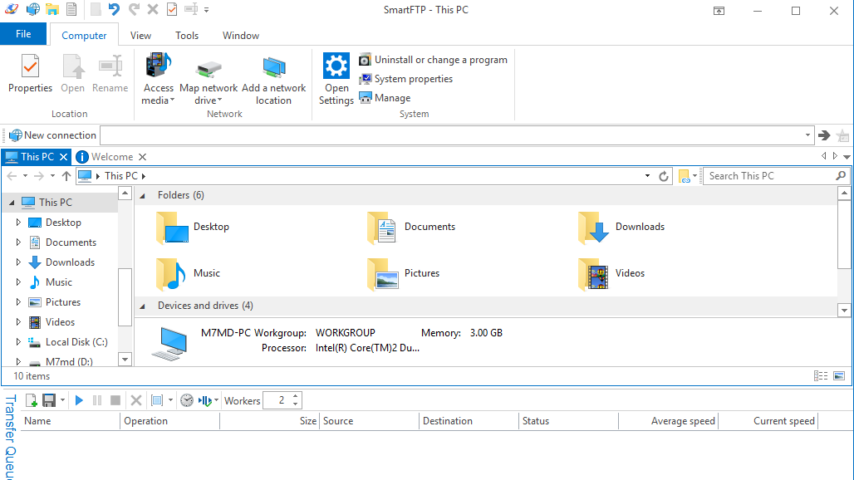The height and width of the screenshot is (480, 854).
Task: Click the new queue item icon
Action: 31,400
